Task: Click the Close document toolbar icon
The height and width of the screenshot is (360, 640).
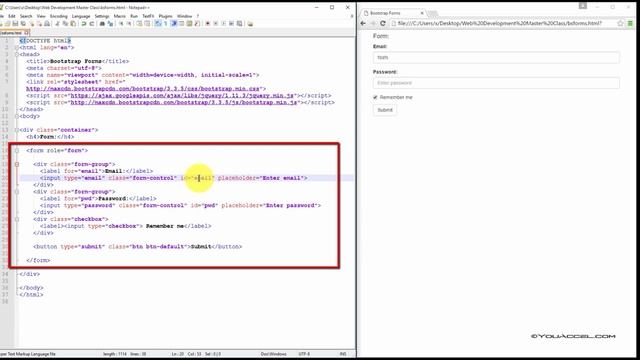Action: pyautogui.click(x=32, y=24)
